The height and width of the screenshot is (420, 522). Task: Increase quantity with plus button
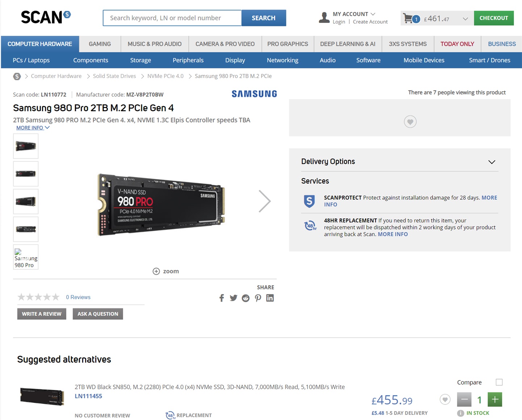pos(495,399)
